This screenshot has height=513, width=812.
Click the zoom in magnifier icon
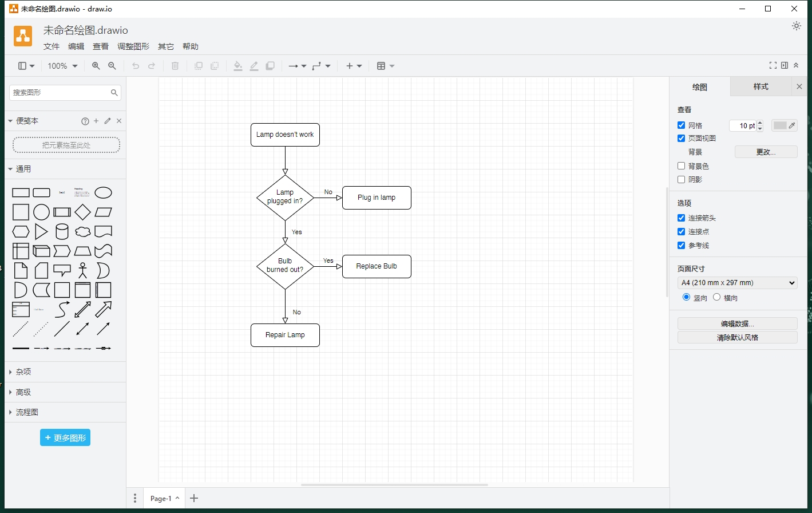coord(96,66)
